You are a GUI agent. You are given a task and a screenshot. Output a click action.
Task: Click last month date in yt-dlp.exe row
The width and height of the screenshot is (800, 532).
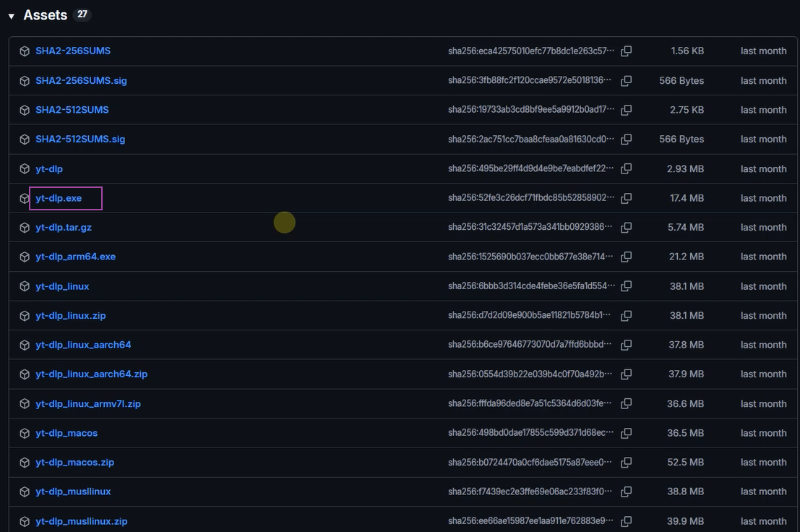(x=763, y=198)
